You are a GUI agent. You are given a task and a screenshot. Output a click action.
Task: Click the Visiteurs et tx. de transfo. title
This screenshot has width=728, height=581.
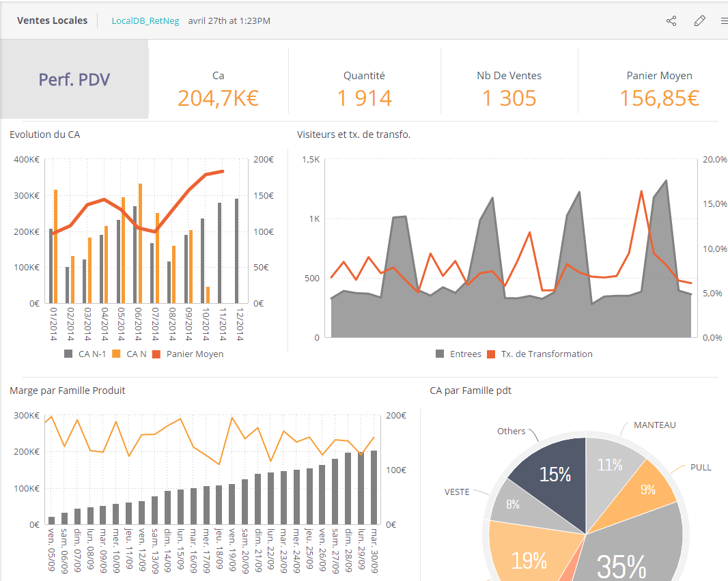coord(354,134)
